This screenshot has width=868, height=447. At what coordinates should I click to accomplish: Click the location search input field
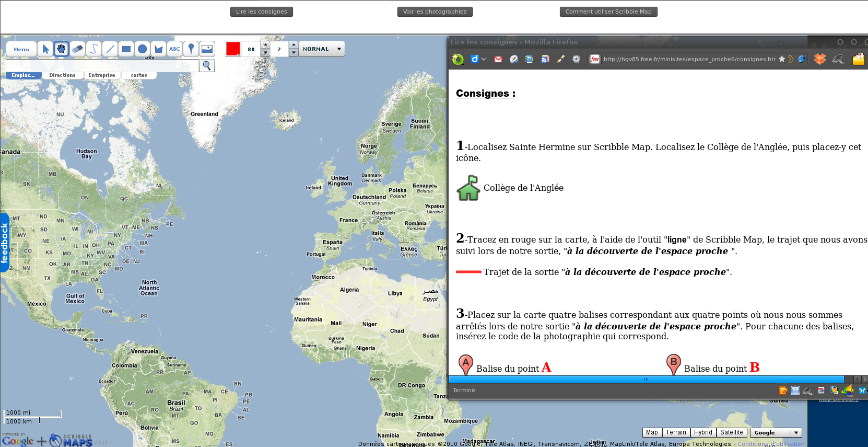(102, 65)
